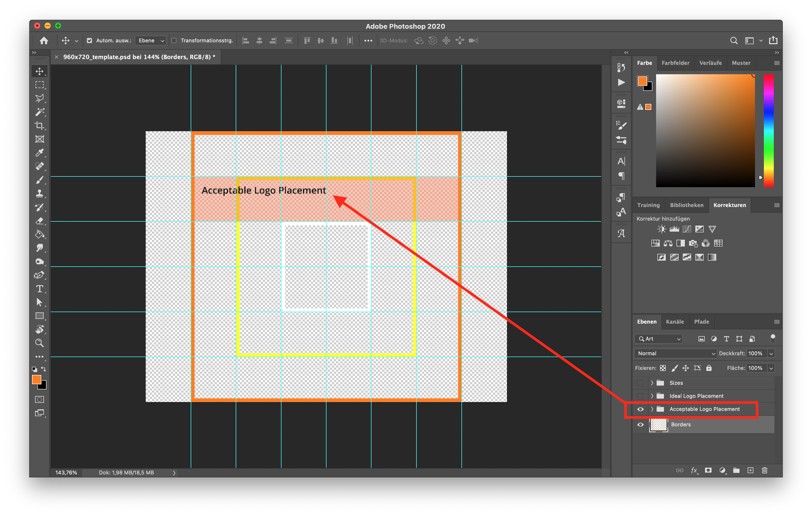This screenshot has width=812, height=516.
Task: Open the layer fx styles icon
Action: (694, 470)
